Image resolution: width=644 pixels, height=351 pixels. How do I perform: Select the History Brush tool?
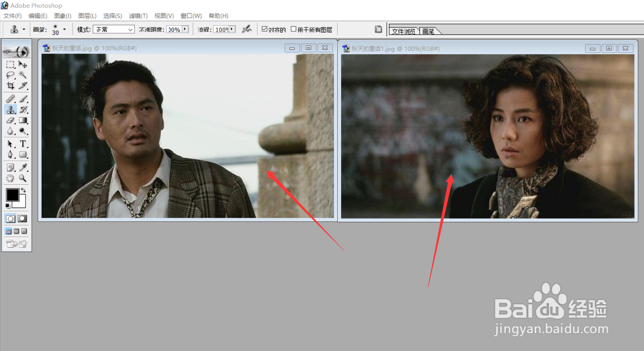point(23,110)
